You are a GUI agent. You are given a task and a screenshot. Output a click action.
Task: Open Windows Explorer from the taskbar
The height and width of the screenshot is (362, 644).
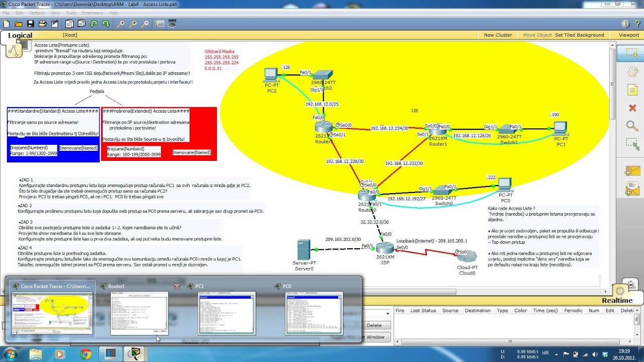pos(36,354)
